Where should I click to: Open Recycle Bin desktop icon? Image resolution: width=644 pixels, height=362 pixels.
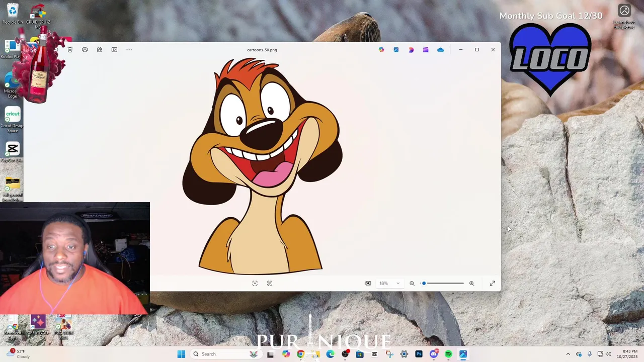point(13,14)
